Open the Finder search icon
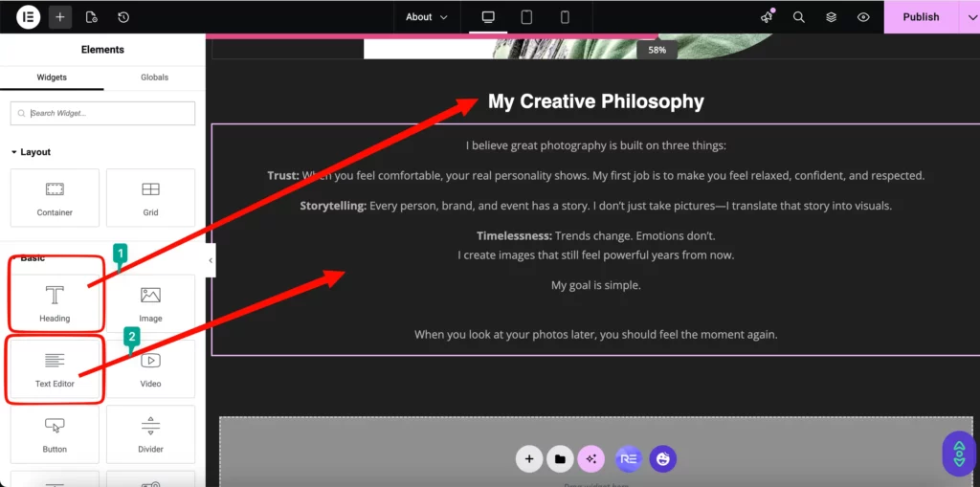Screen dimensions: 980x487 [x=799, y=17]
